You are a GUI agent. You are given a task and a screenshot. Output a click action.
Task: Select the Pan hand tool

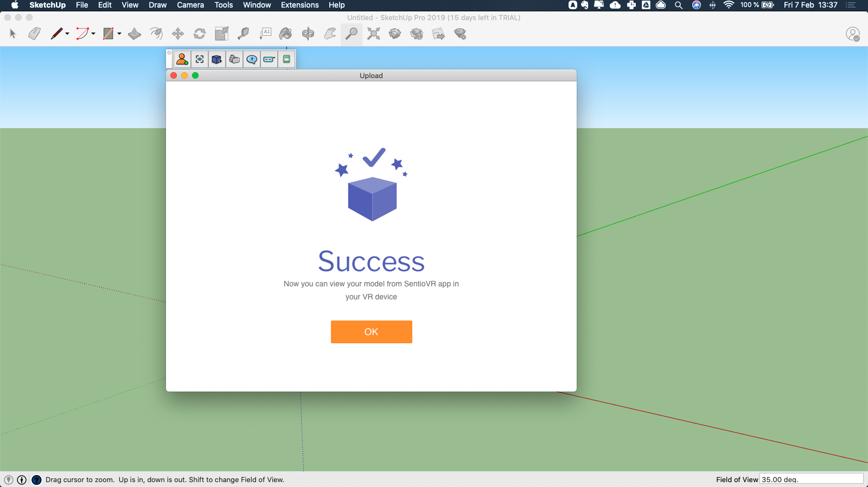pos(330,34)
